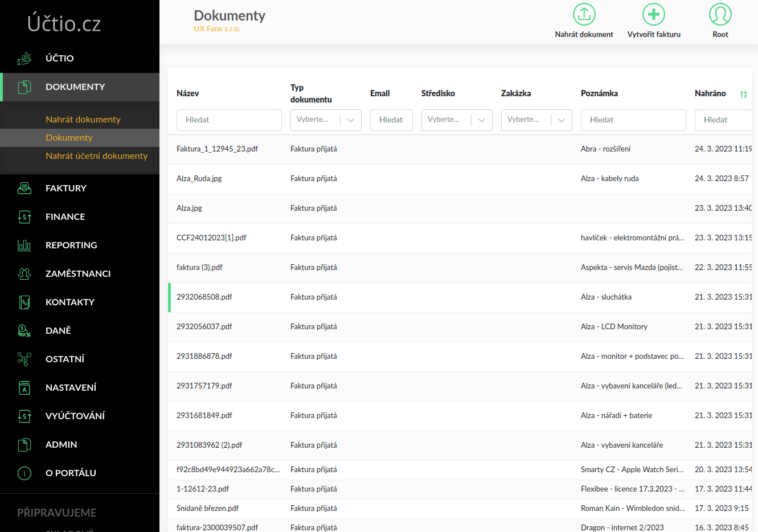Click the upload icon above Nahrát dokument

click(x=584, y=14)
